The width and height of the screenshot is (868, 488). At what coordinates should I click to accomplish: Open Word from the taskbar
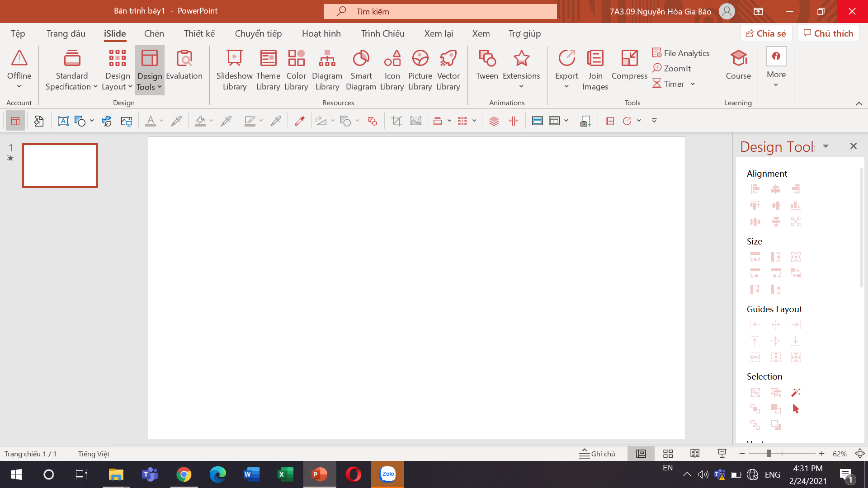(x=251, y=474)
